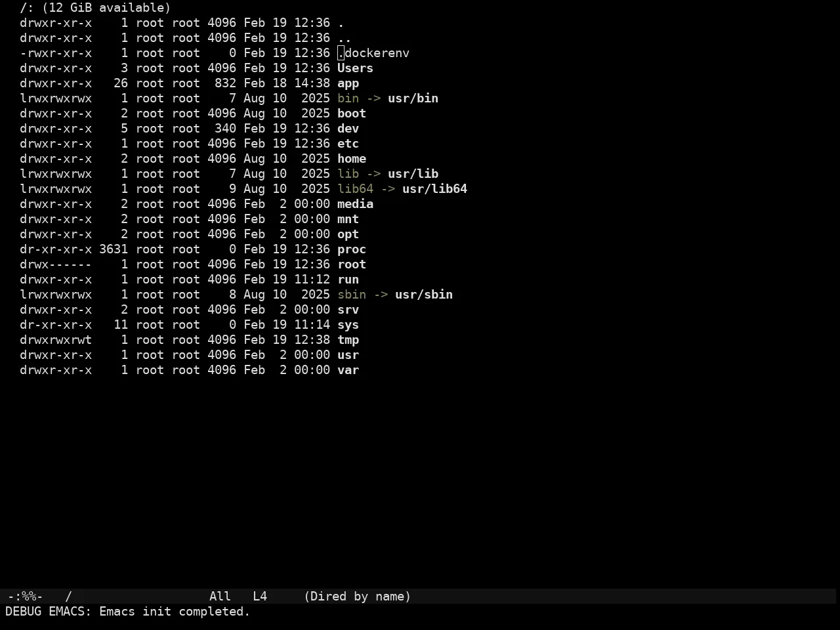Follow the lib64 symlink entry
The image size is (840, 630).
pos(355,189)
